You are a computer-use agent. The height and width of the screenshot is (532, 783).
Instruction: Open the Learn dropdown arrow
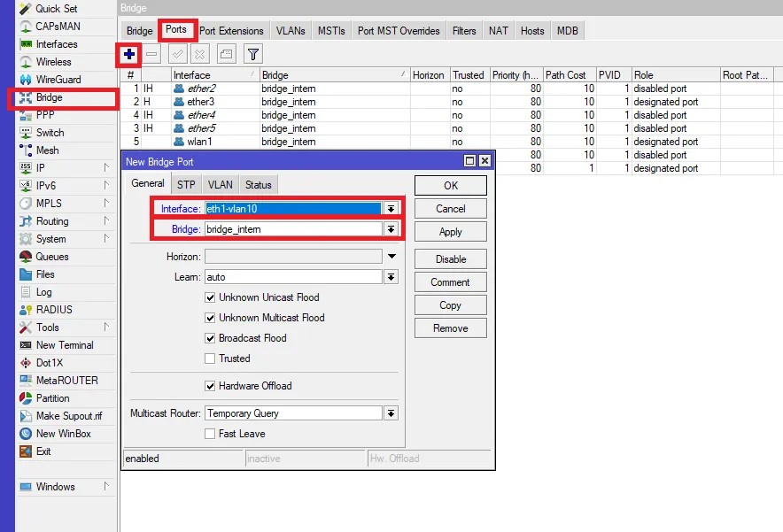[x=391, y=277]
